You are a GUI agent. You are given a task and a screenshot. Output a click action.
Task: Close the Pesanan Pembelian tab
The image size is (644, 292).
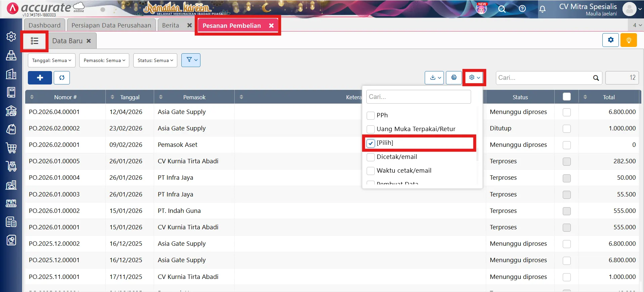click(271, 26)
